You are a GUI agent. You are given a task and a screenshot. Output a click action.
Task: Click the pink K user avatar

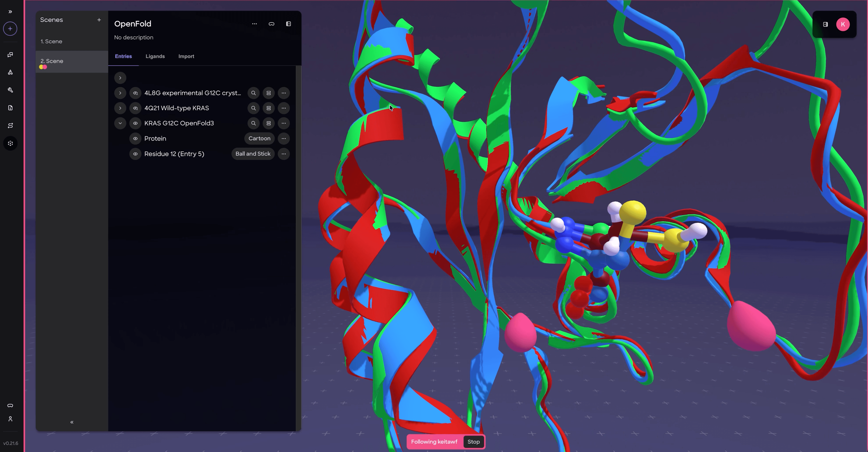[843, 24]
